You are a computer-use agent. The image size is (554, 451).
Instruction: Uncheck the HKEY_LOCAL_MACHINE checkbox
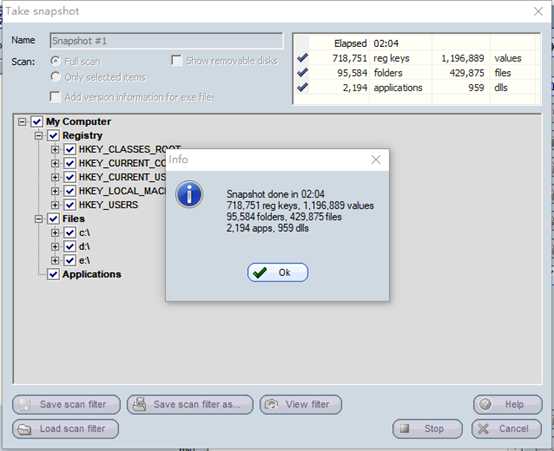click(70, 191)
